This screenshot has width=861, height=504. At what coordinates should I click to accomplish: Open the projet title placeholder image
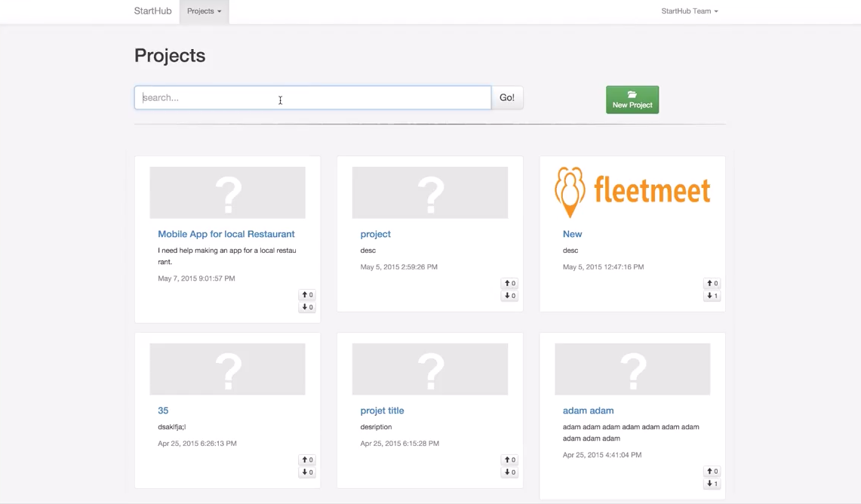click(x=430, y=369)
